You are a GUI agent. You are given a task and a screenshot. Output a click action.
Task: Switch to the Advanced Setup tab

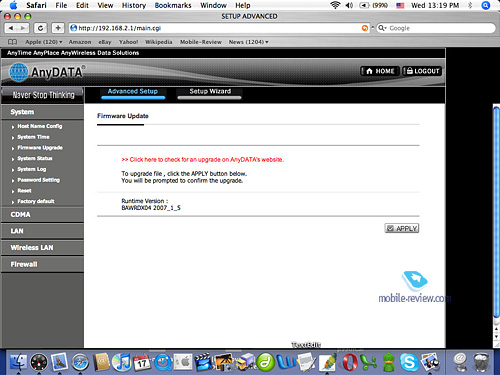pyautogui.click(x=133, y=92)
